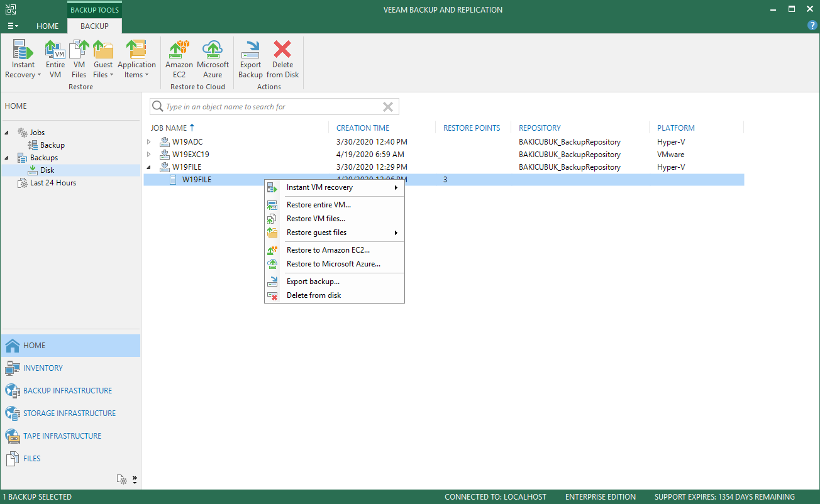Screen dimensions: 820x504
Task: Click W19ADC 3/30/2020 12:40 PM cell
Action: click(x=372, y=142)
